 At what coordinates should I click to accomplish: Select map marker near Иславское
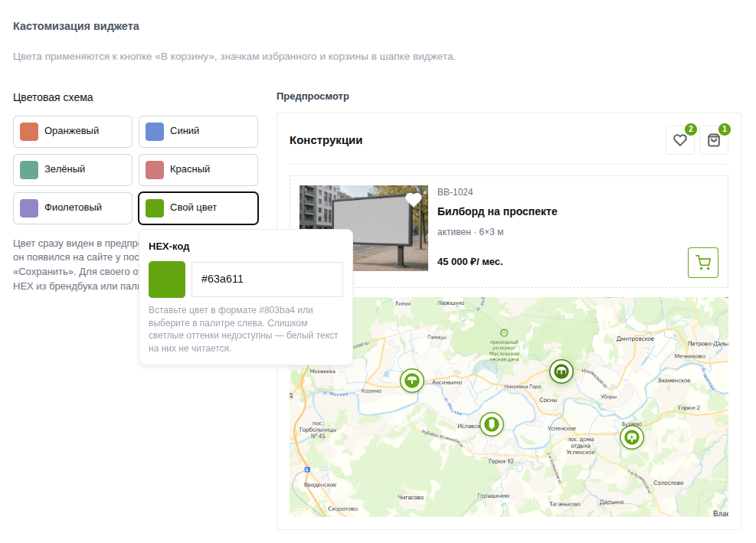[x=492, y=424]
